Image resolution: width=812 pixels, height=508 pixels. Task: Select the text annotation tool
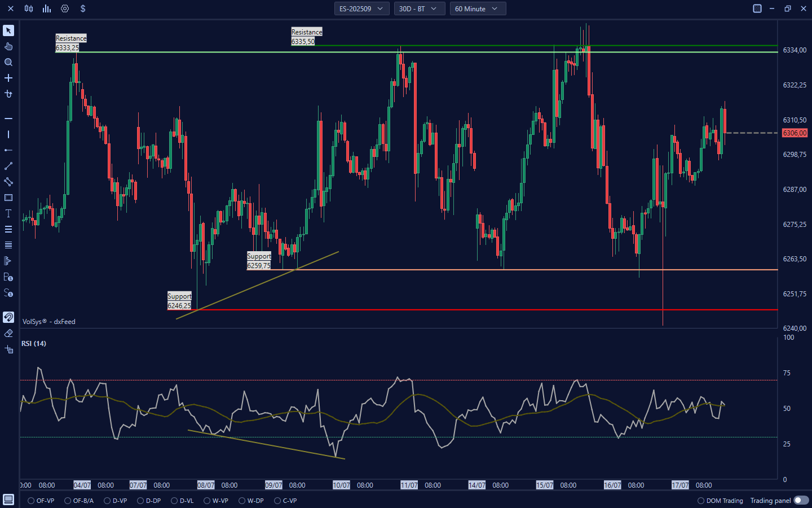pyautogui.click(x=8, y=213)
